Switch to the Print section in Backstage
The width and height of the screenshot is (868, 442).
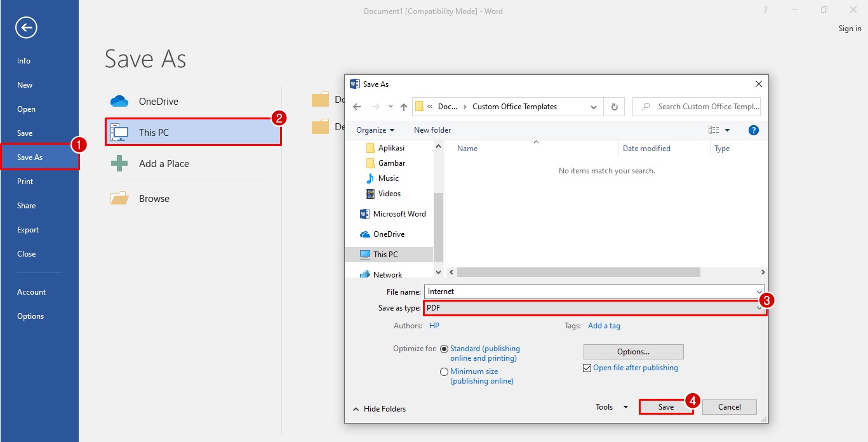tap(25, 181)
